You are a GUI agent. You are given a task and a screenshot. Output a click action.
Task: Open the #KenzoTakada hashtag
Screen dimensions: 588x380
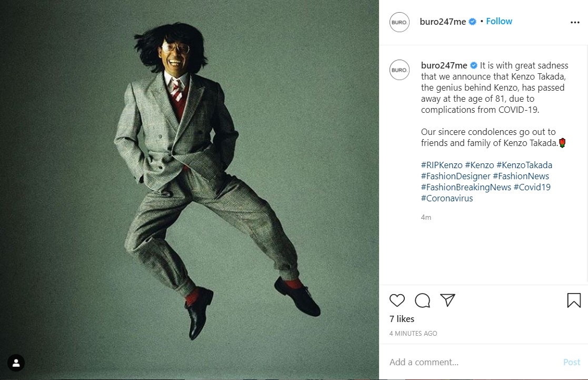[x=524, y=165]
